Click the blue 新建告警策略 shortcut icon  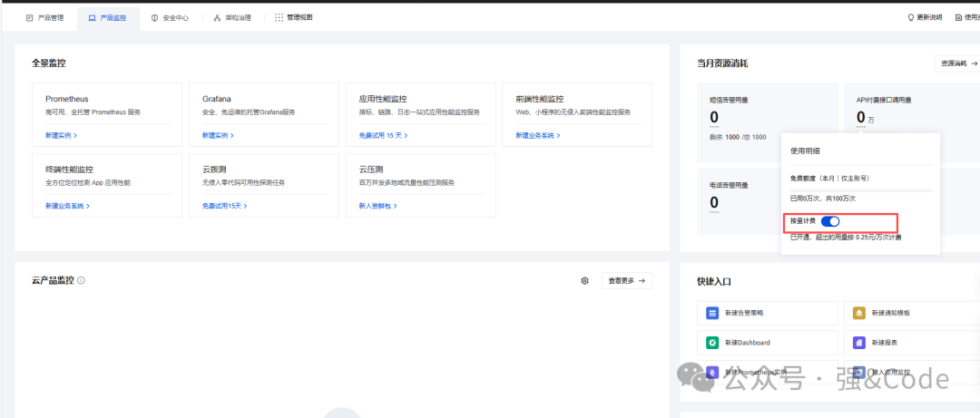[712, 313]
